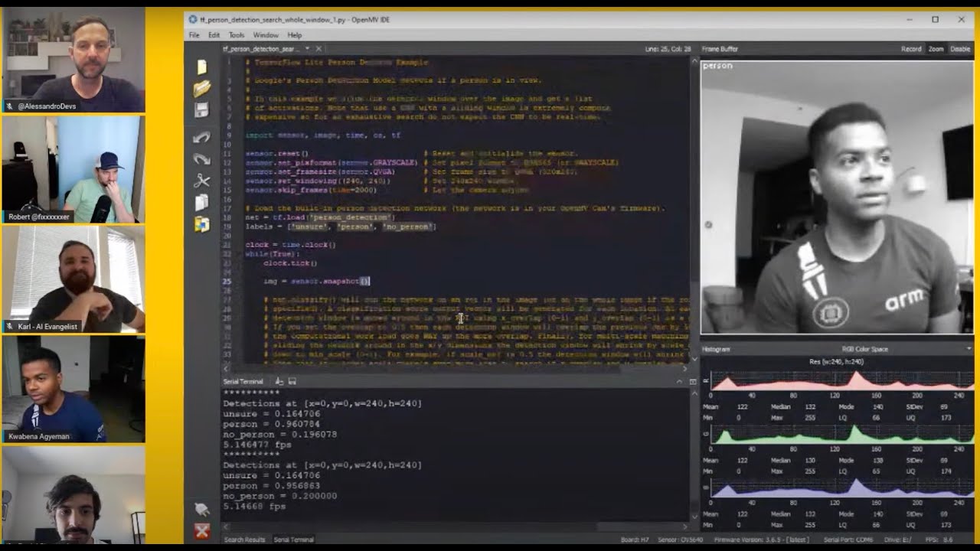
Task: Redo the last edit
Action: (x=201, y=159)
